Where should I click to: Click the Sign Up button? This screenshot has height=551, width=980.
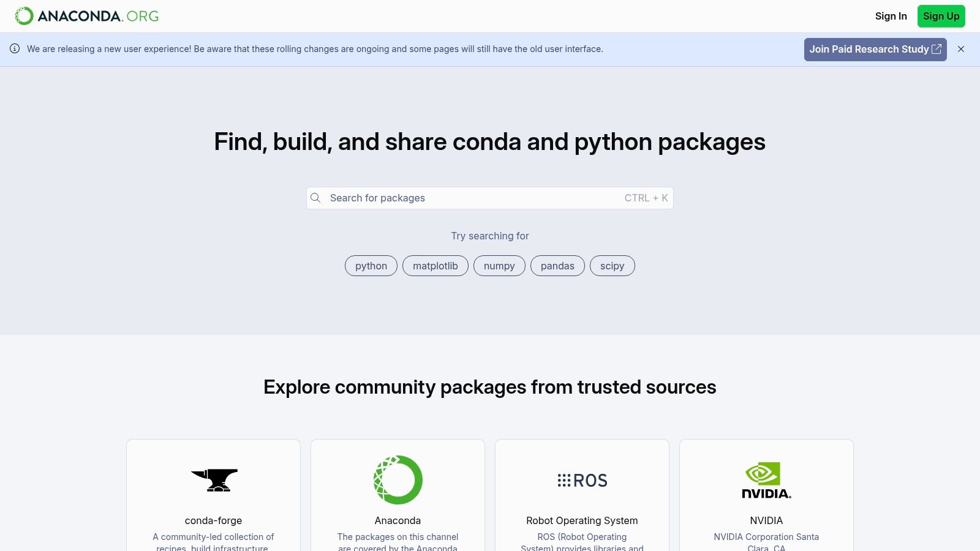[941, 16]
